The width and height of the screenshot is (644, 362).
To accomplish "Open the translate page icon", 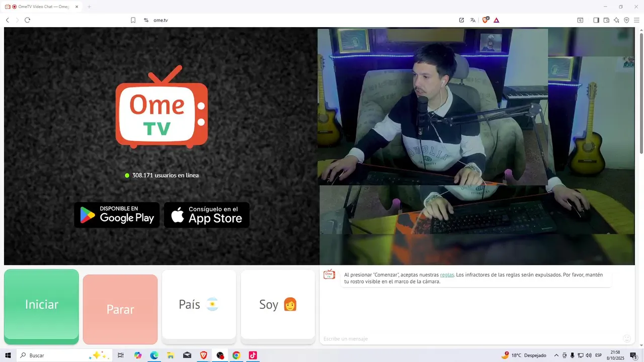I will pos(473,20).
